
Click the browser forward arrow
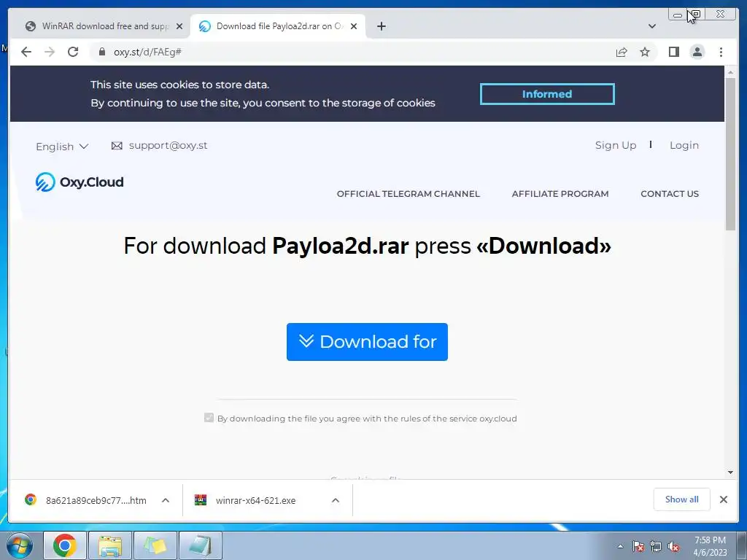click(x=50, y=52)
